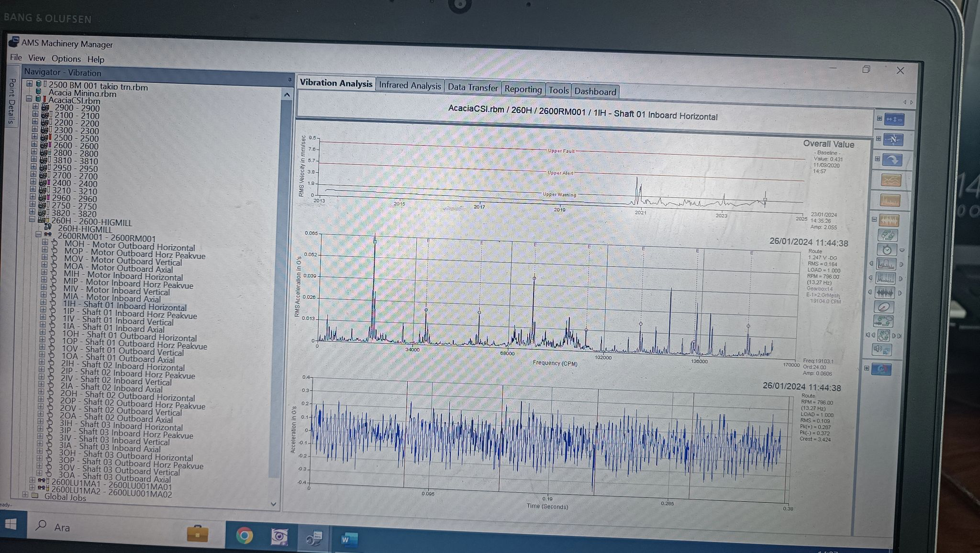
Task: Click the blue N normalize tool icon
Action: pyautogui.click(x=893, y=139)
